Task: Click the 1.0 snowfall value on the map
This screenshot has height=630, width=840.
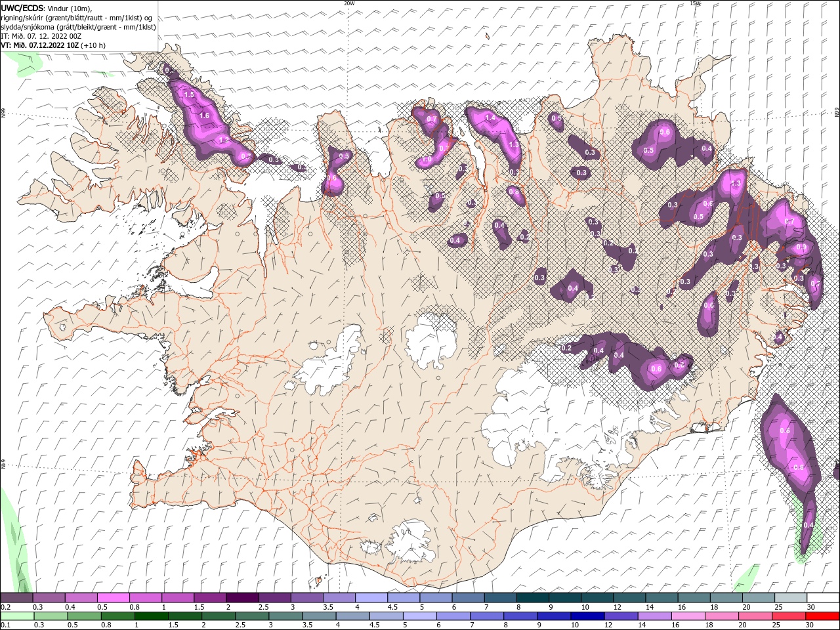Action: click(427, 160)
